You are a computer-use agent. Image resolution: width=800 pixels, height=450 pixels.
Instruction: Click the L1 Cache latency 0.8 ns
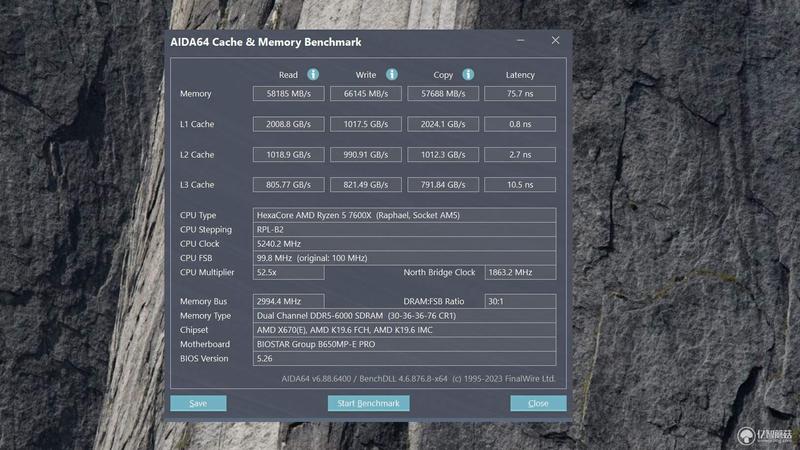pos(520,124)
